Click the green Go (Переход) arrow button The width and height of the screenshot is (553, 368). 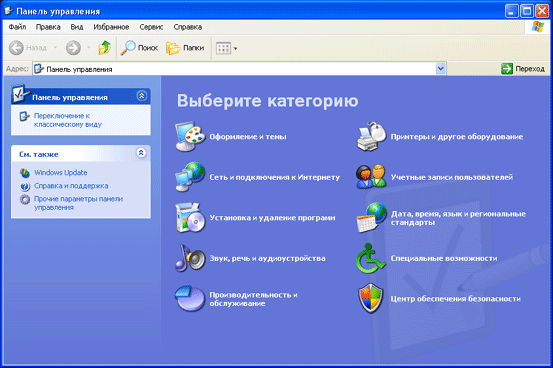[x=507, y=69]
